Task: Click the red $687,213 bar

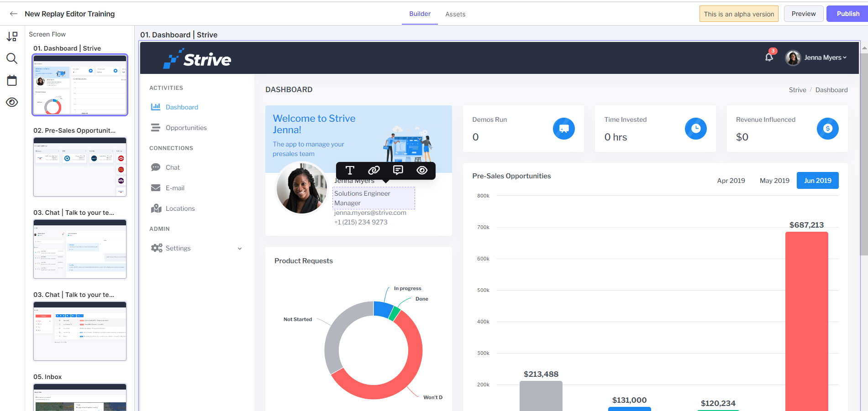Action: click(x=806, y=321)
